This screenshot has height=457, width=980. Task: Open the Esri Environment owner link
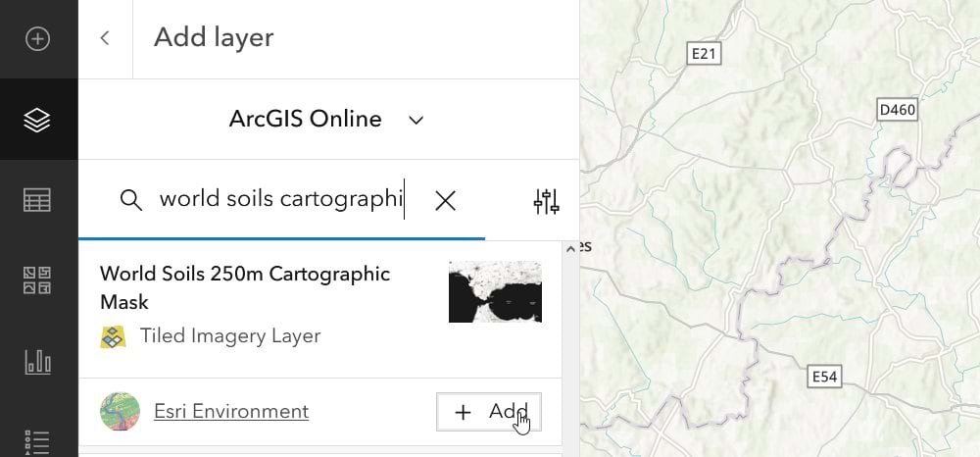point(231,412)
